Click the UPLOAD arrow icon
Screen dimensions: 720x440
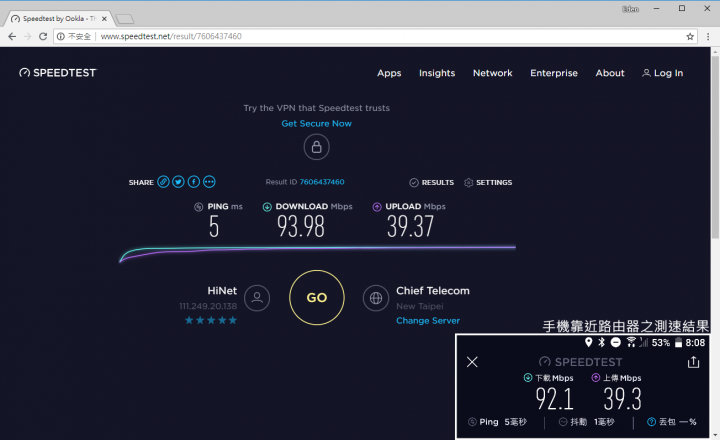pyautogui.click(x=377, y=207)
